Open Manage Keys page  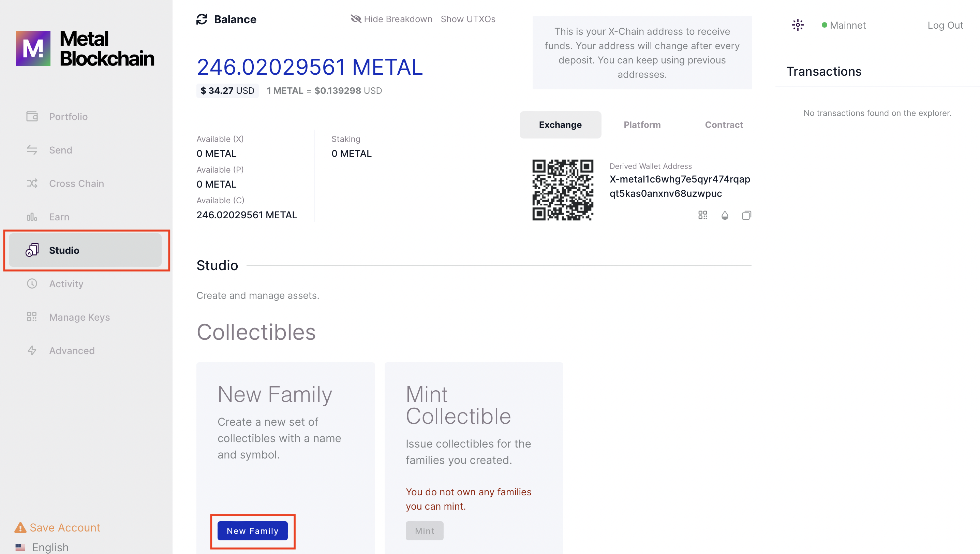coord(79,317)
